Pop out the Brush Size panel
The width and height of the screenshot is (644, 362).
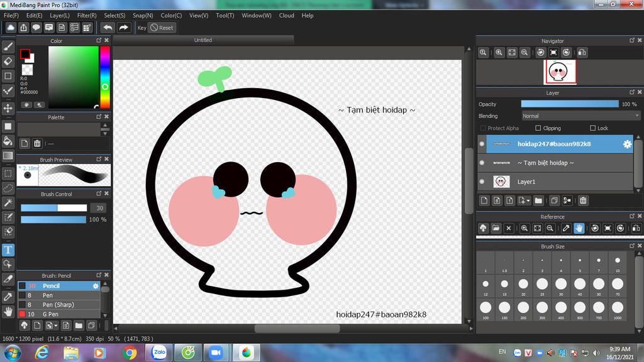click(x=632, y=246)
